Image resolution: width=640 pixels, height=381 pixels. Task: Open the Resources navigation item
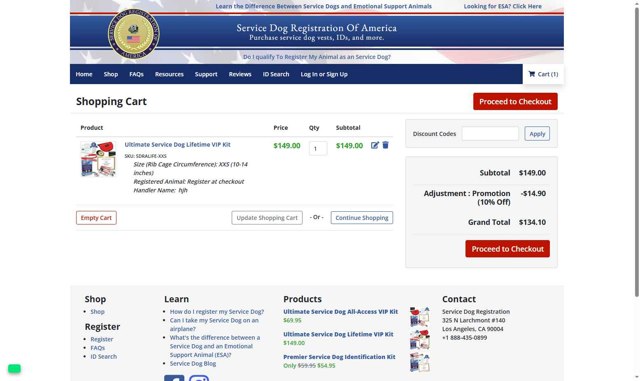click(169, 74)
